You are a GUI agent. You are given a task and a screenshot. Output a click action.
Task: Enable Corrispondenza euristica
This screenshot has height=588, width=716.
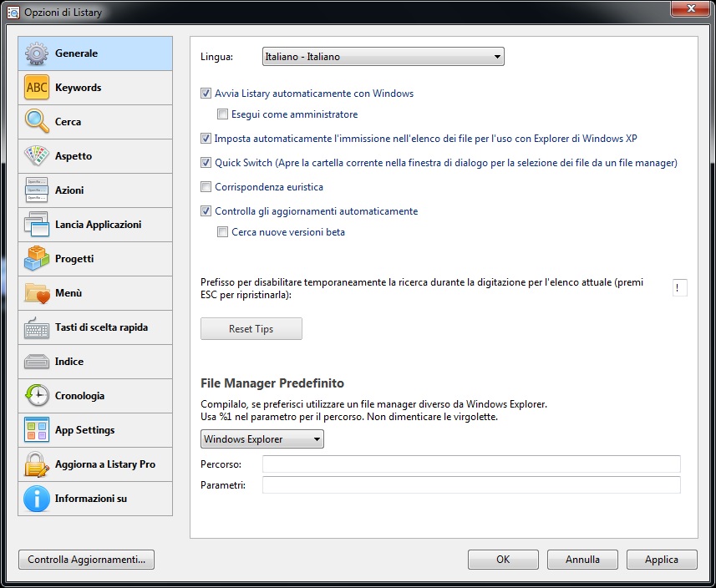206,187
